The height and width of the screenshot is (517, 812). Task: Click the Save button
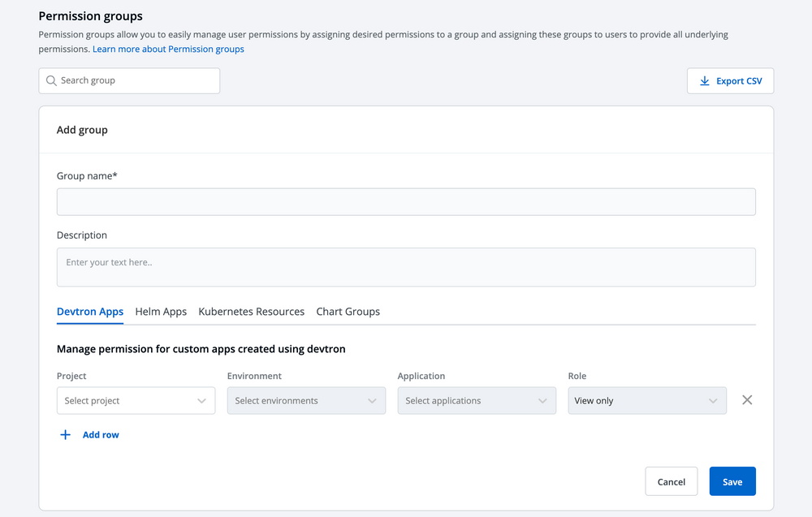coord(732,480)
